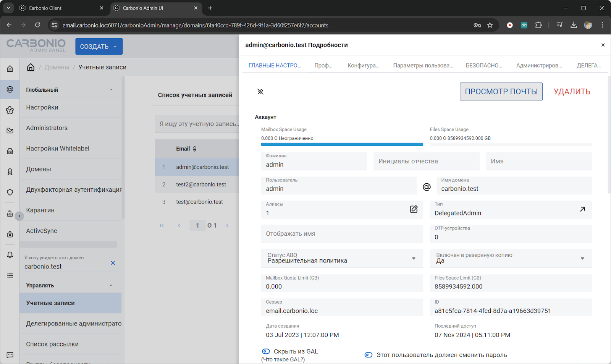The width and height of the screenshot is (611, 364).
Task: Reload the page
Action: point(37,25)
